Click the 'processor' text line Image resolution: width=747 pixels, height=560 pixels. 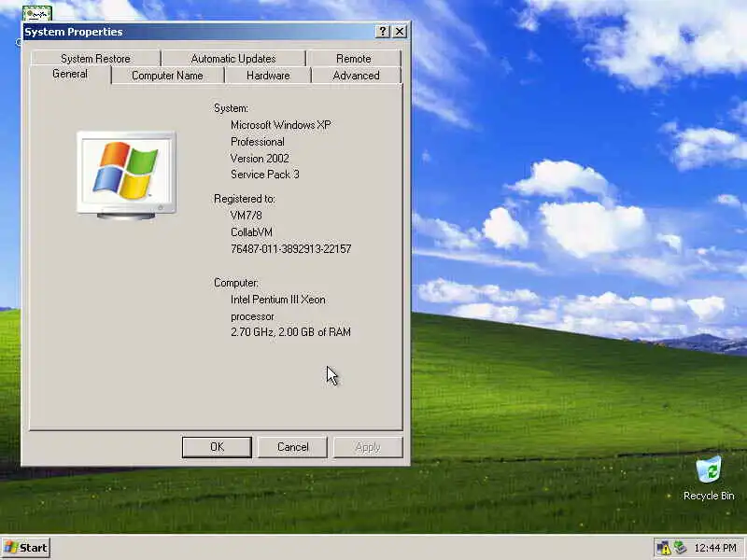pos(252,317)
